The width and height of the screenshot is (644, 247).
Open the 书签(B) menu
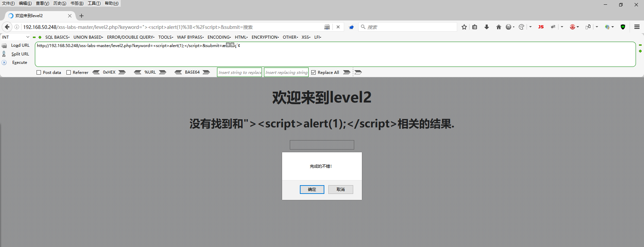tap(77, 3)
